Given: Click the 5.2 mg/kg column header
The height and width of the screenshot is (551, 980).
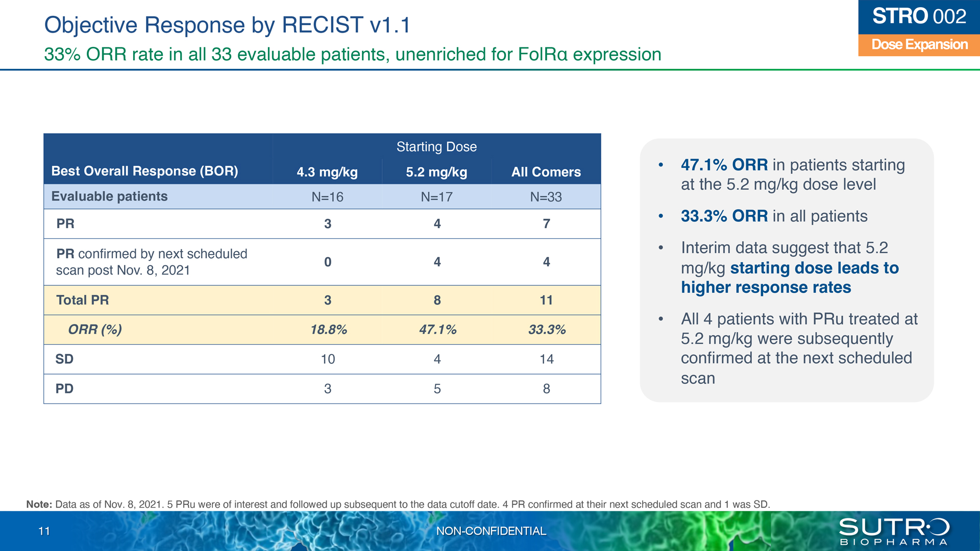Looking at the screenshot, I should (x=436, y=172).
